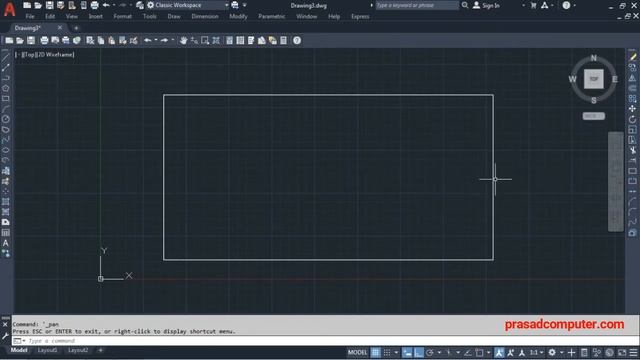Toggle object snap in status bar
Screen dimensions: 640x360
(x=479, y=353)
